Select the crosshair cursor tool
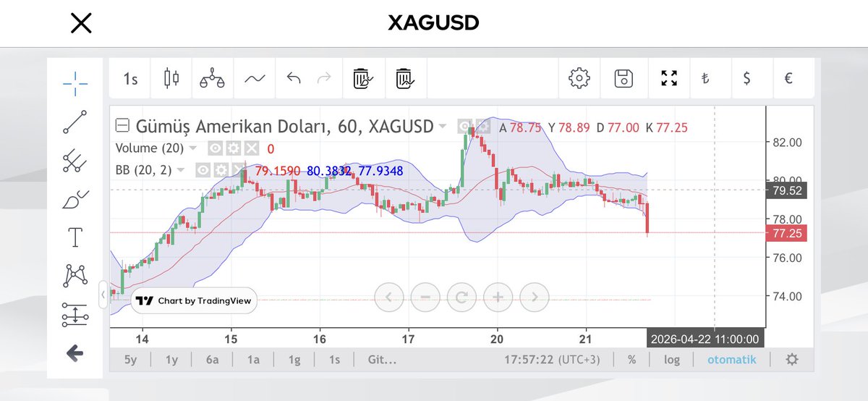The image size is (868, 401). click(75, 83)
